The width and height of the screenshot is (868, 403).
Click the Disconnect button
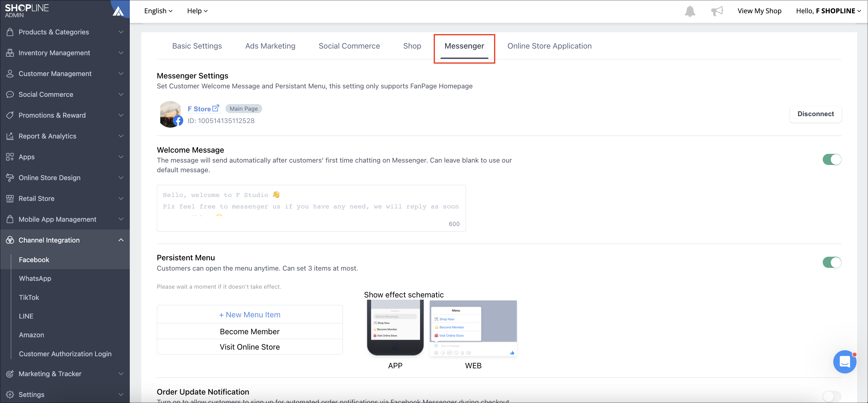pos(815,114)
